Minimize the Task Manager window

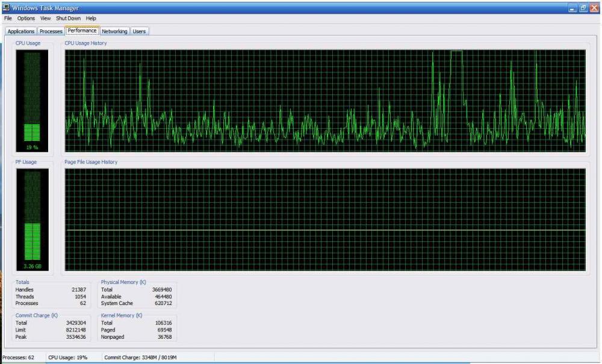573,8
